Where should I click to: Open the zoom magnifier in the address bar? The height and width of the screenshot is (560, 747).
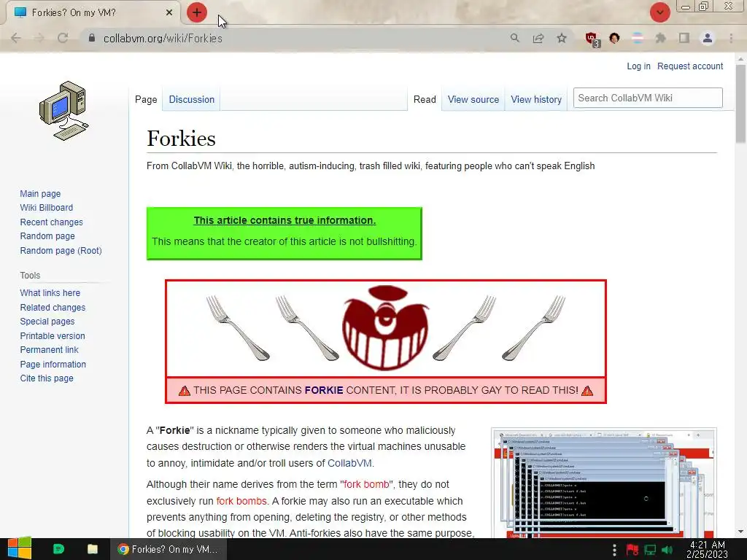click(x=514, y=38)
